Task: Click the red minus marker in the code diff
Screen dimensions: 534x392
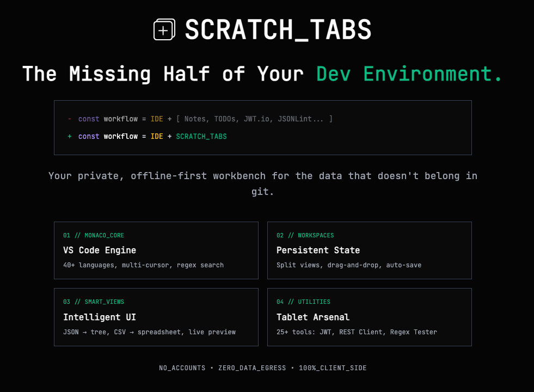Action: pyautogui.click(x=69, y=119)
